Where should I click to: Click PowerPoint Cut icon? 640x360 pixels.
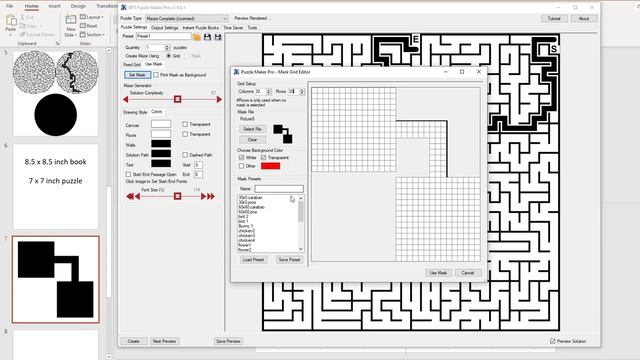tap(22, 18)
